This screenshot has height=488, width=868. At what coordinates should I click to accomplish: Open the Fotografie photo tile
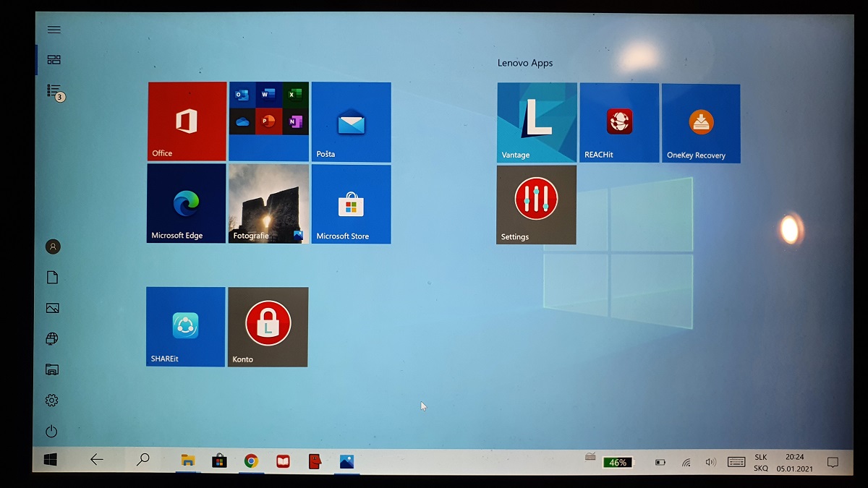[x=268, y=203]
